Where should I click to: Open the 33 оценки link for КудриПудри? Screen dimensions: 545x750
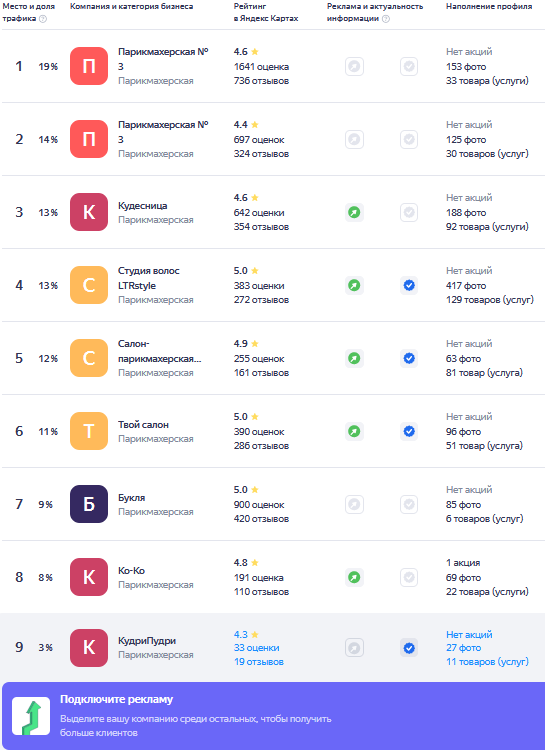click(x=256, y=648)
